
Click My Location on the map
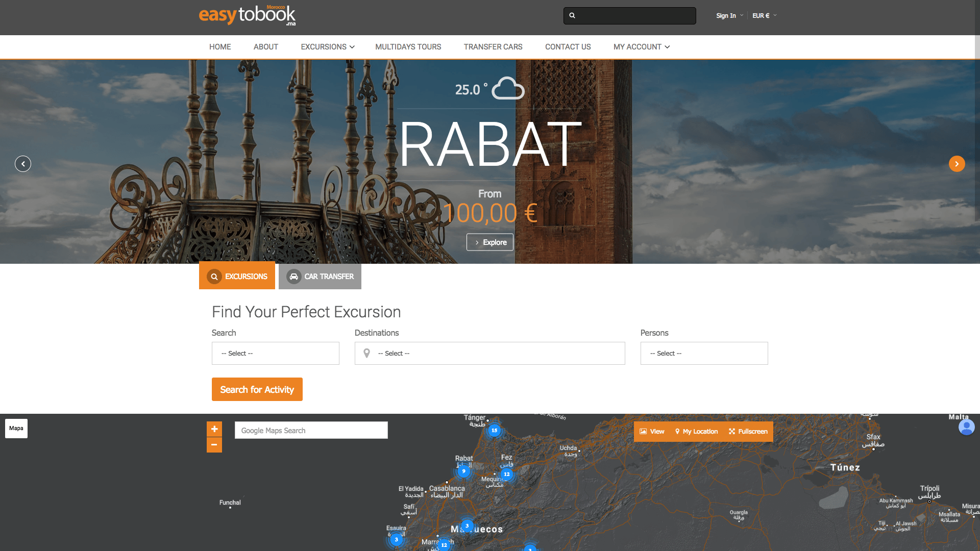tap(696, 432)
